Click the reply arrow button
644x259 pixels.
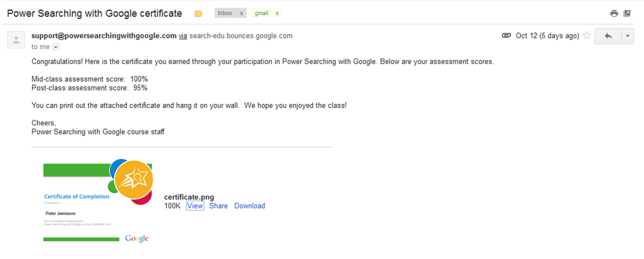pos(608,36)
